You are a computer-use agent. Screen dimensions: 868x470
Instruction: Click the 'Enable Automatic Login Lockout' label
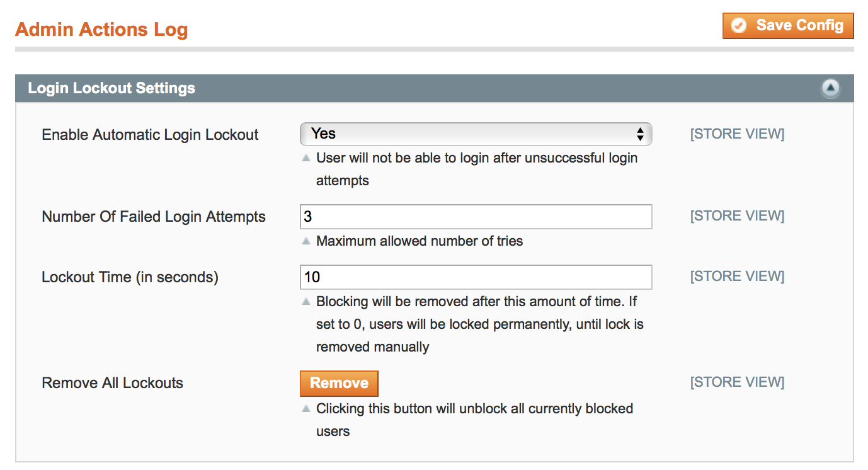tap(150, 135)
